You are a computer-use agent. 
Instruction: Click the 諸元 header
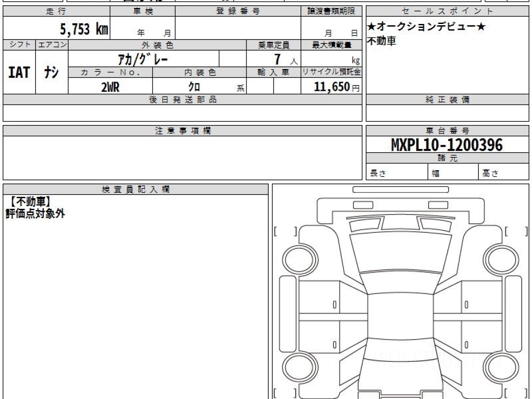(x=447, y=159)
